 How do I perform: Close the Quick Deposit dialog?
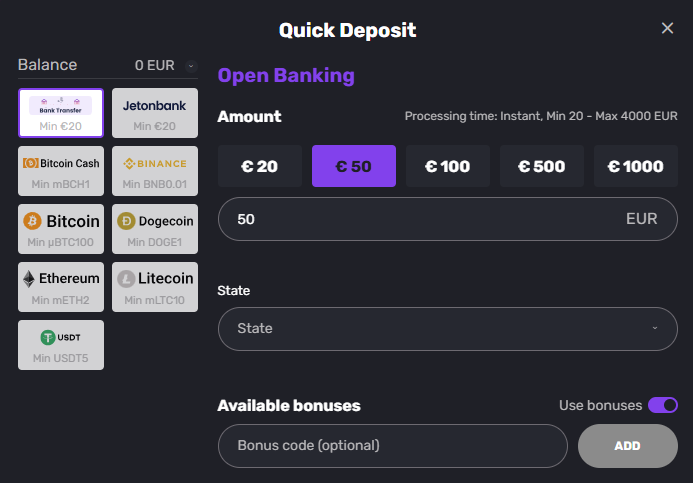point(668,28)
